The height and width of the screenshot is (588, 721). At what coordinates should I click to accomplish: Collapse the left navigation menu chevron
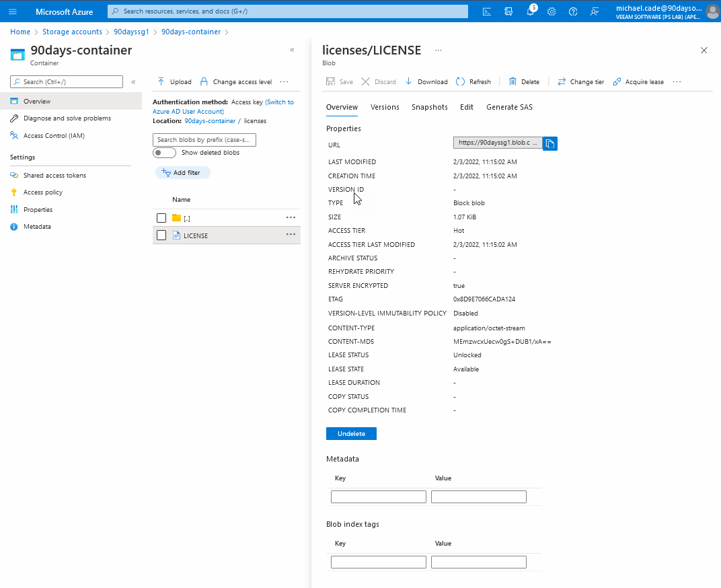pos(133,82)
